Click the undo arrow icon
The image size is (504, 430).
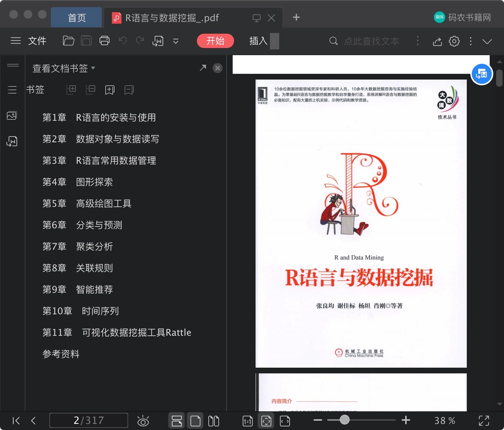coord(123,40)
